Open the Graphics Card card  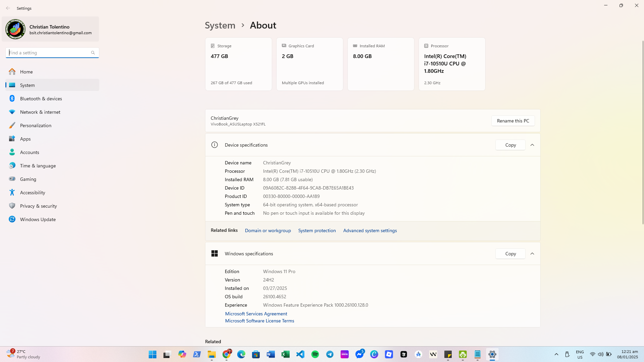[x=310, y=64]
